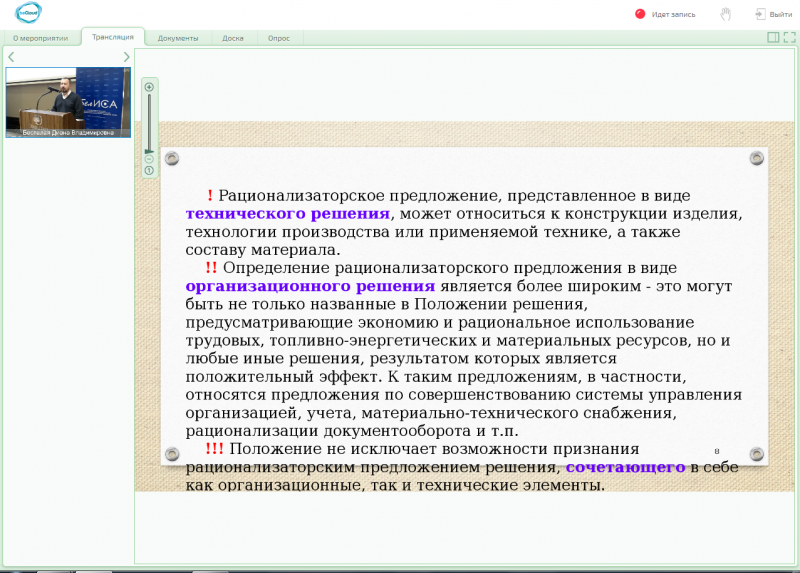The height and width of the screenshot is (573, 800).
Task: Zoom out the slide with minus icon
Action: point(149,159)
